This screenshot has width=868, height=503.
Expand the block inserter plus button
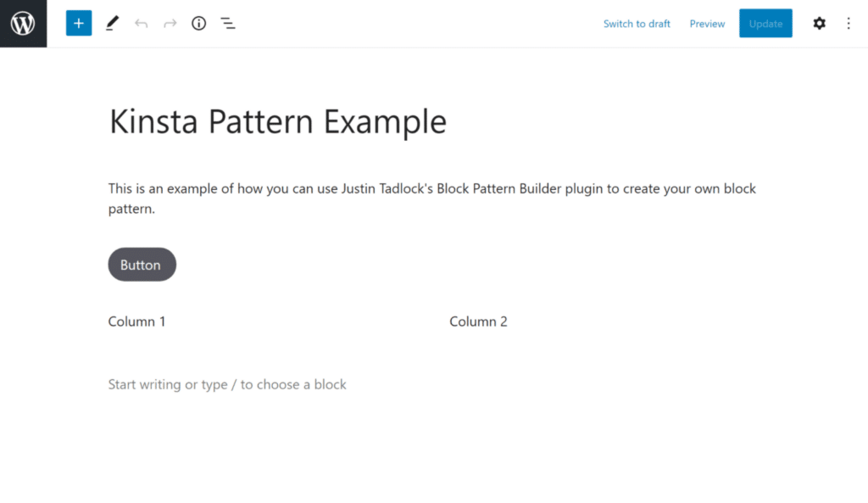(78, 23)
